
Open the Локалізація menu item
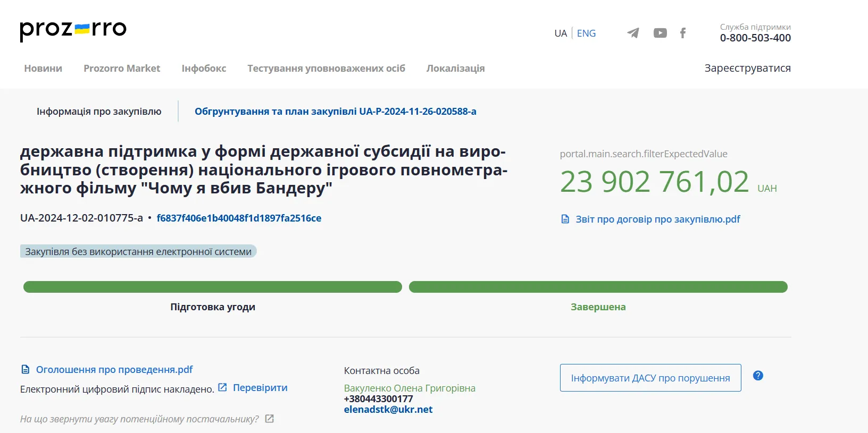[x=455, y=68]
